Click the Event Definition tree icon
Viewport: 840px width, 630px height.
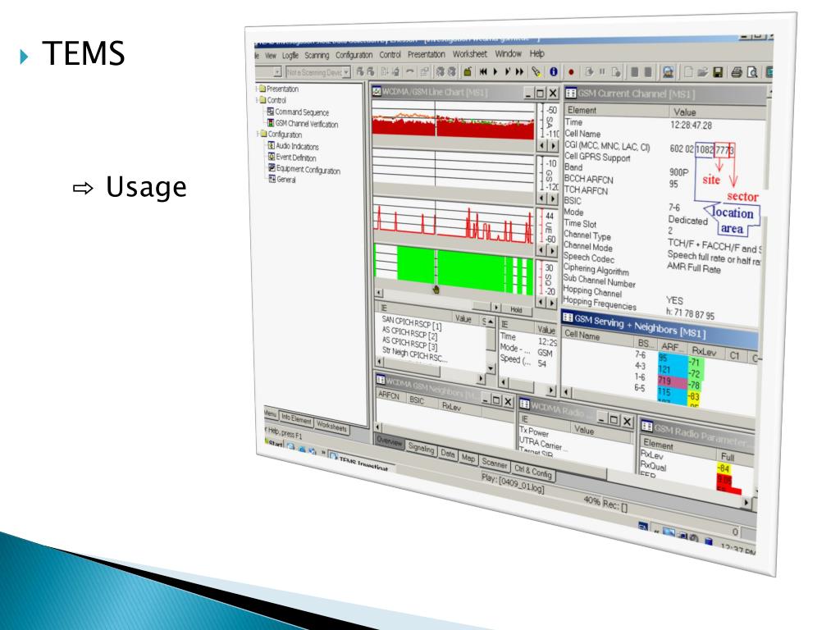(272, 157)
